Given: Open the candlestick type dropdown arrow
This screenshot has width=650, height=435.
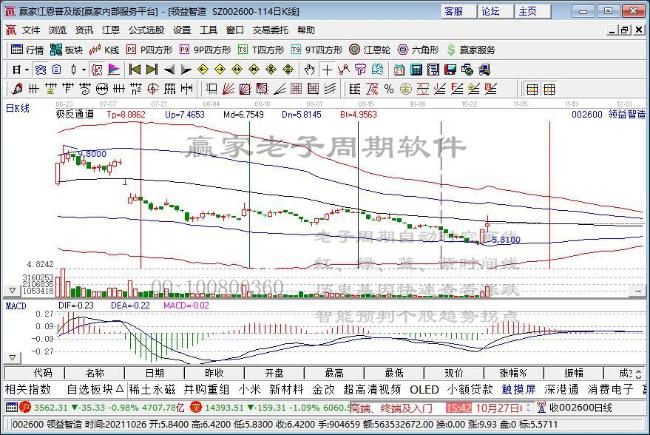Looking at the screenshot, I should (x=83, y=70).
